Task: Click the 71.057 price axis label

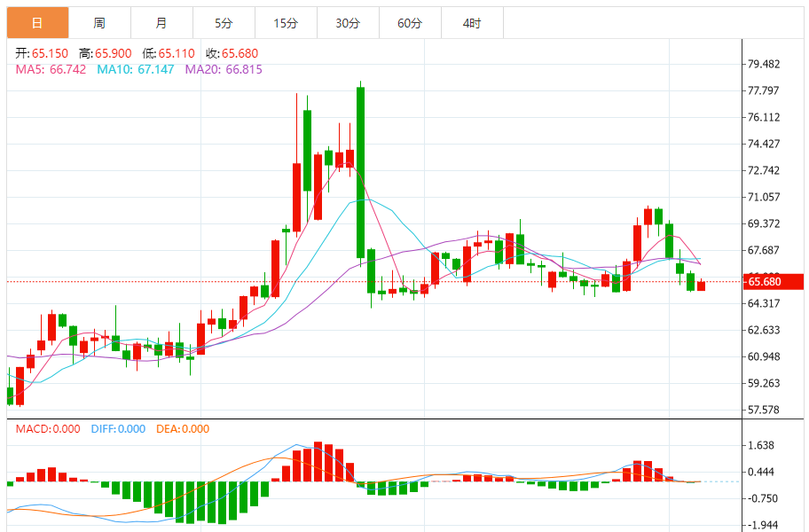Action: click(764, 197)
